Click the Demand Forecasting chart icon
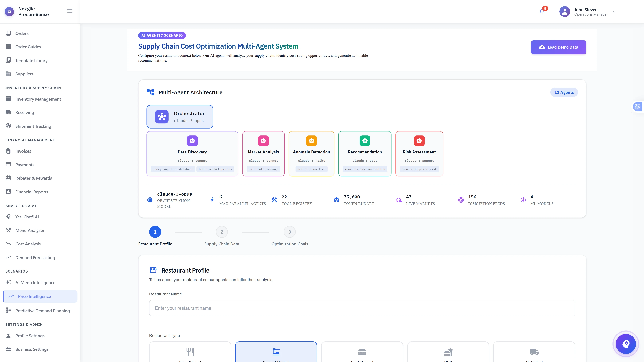Screen dimensions: 644x362 click(x=9, y=257)
